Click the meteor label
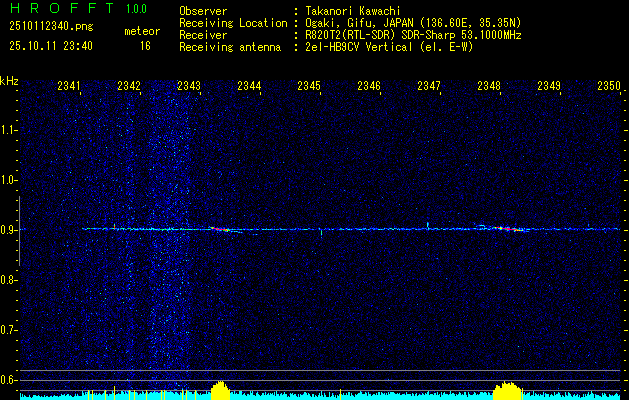 142,31
